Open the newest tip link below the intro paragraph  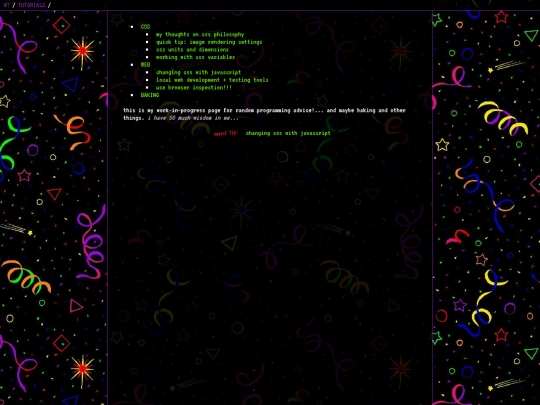[x=288, y=133]
